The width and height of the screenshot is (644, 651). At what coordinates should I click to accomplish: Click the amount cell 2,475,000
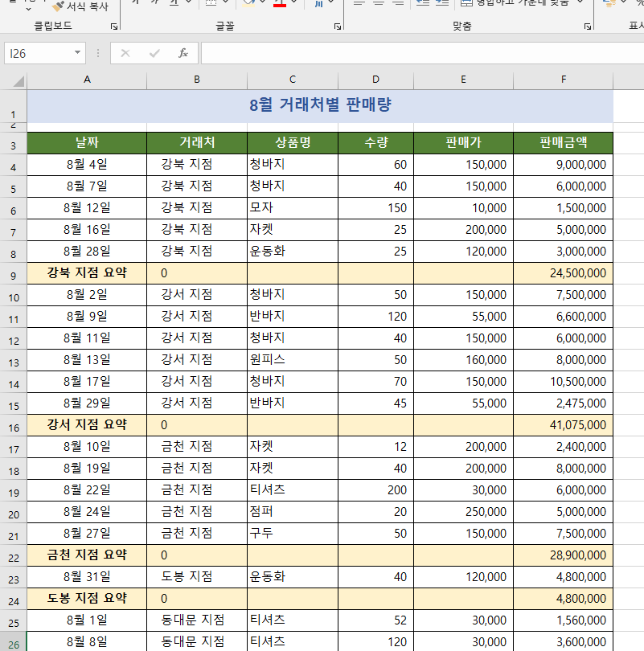tap(564, 403)
